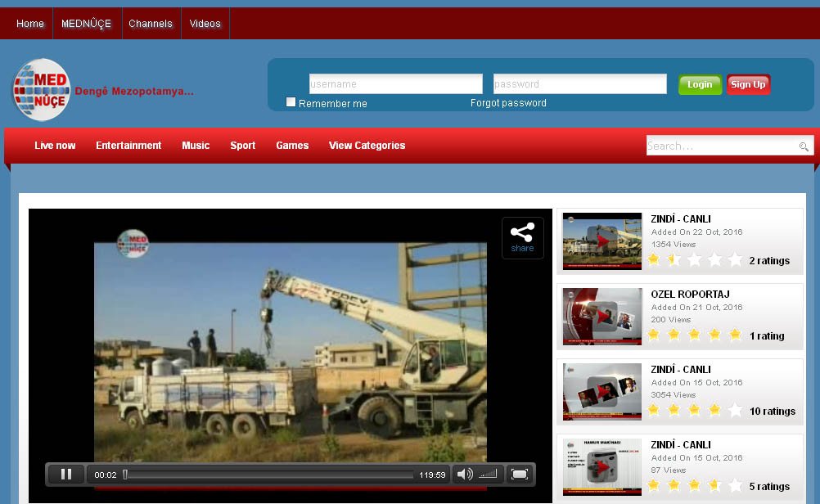Go to the Home menu item
Image resolution: width=820 pixels, height=504 pixels.
(x=29, y=24)
